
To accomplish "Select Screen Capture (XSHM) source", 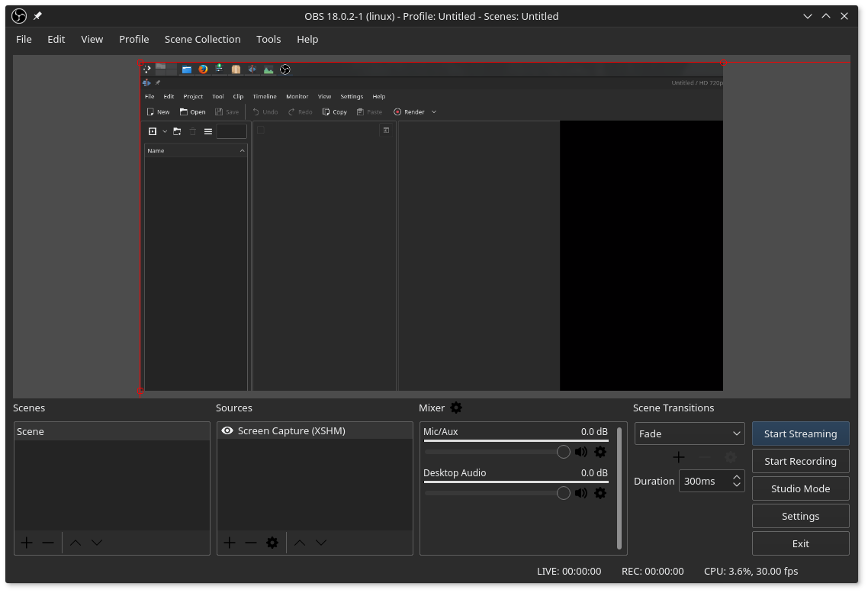I will [314, 430].
